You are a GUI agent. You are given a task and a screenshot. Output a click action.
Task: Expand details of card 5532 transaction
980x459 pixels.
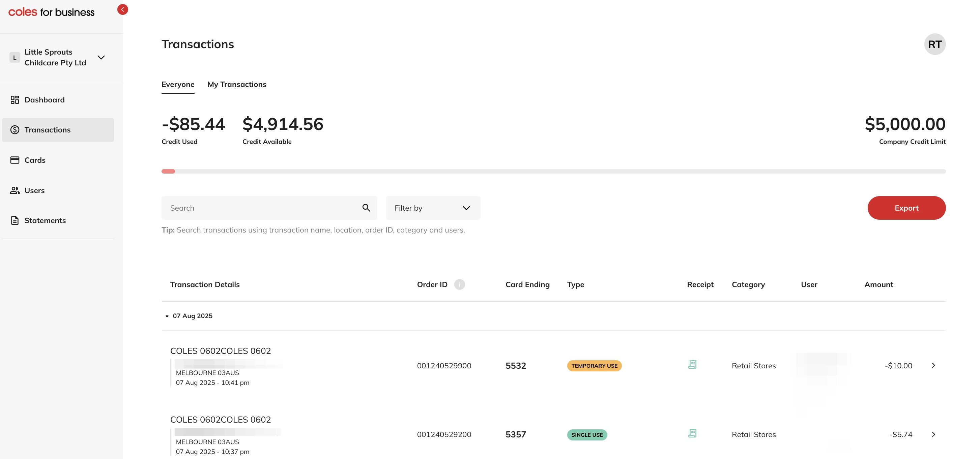(933, 365)
